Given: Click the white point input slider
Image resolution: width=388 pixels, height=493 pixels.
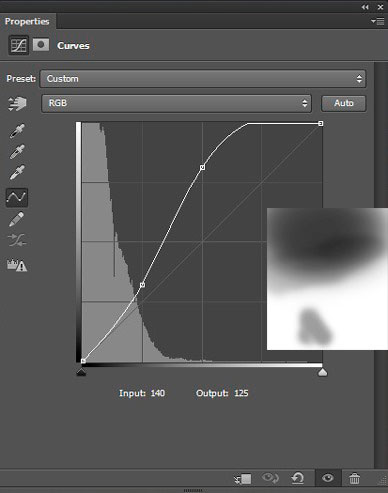Looking at the screenshot, I should (x=322, y=372).
